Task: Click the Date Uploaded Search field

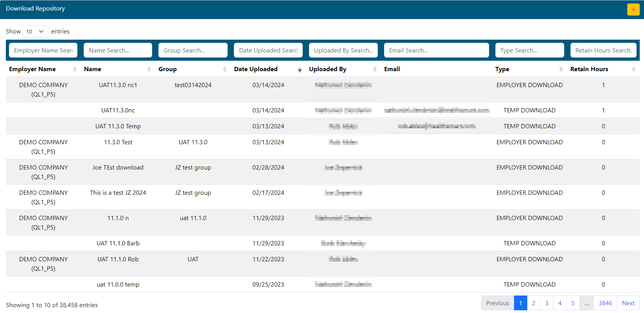Action: (x=268, y=51)
